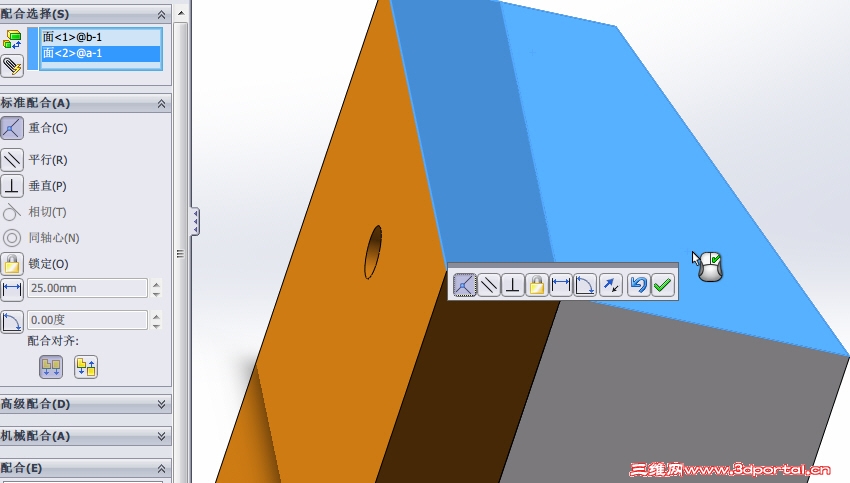Click the 25.00mm distance input field
This screenshot has width=850, height=483.
87,288
